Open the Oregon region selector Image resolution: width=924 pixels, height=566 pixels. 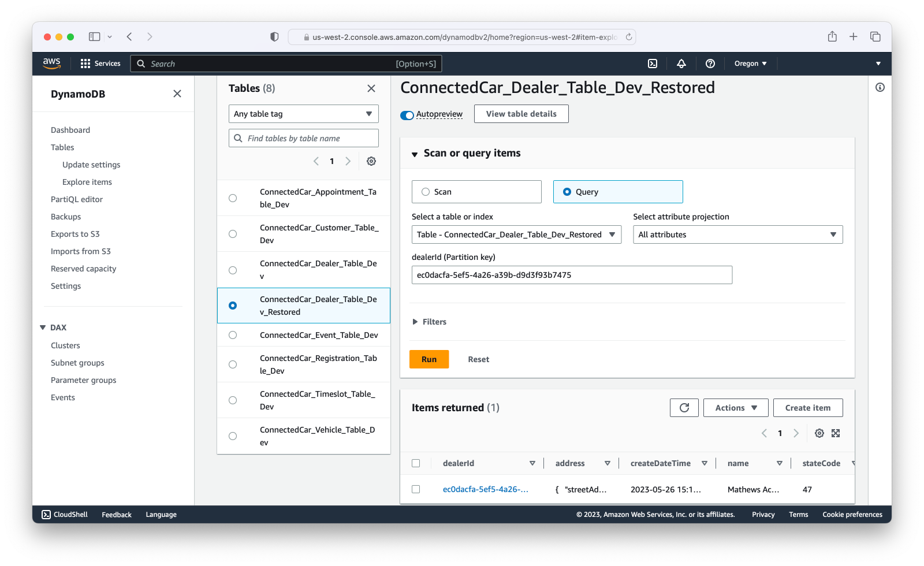coord(751,64)
